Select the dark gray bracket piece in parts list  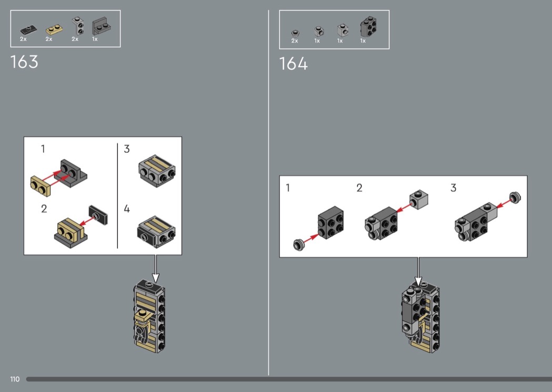101,26
